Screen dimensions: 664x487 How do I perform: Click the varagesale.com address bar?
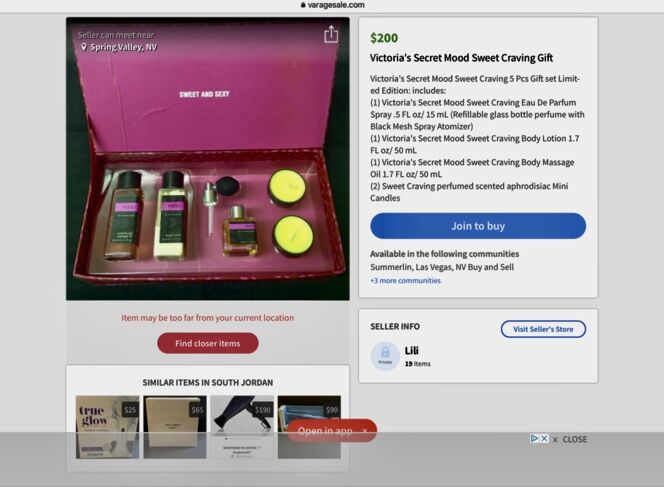[332, 5]
